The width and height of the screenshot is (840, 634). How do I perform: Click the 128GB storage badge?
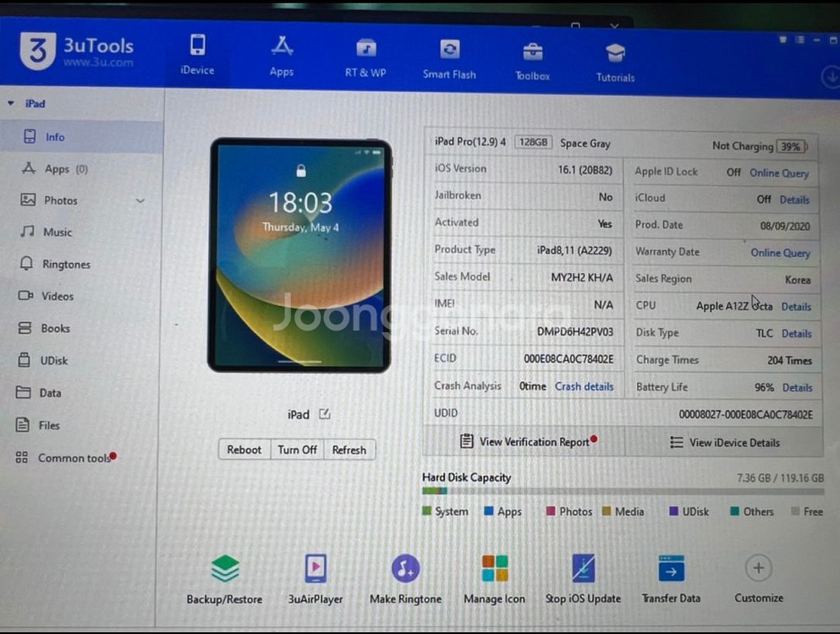coord(533,142)
